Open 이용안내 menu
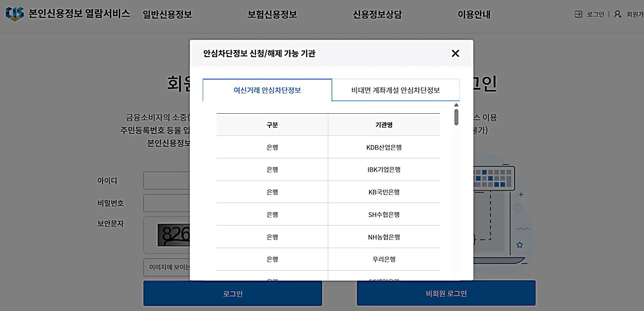This screenshot has height=311, width=644. click(474, 14)
